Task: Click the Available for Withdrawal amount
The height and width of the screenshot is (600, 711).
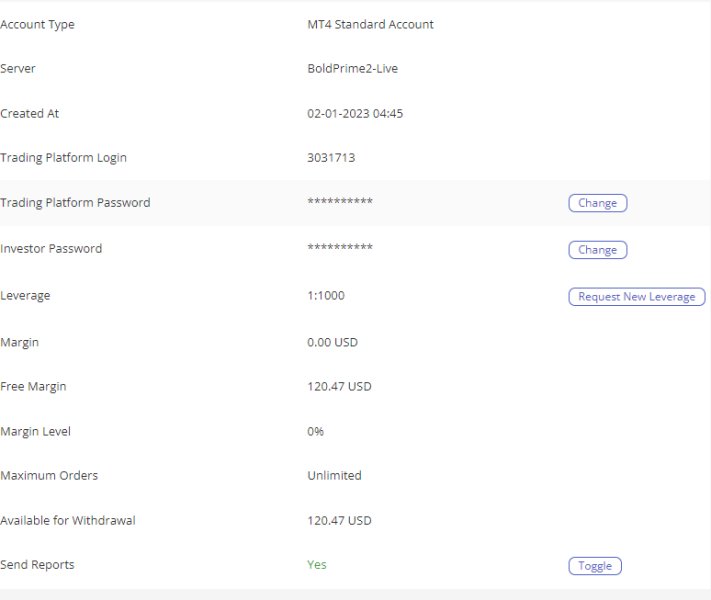Action: [339, 521]
